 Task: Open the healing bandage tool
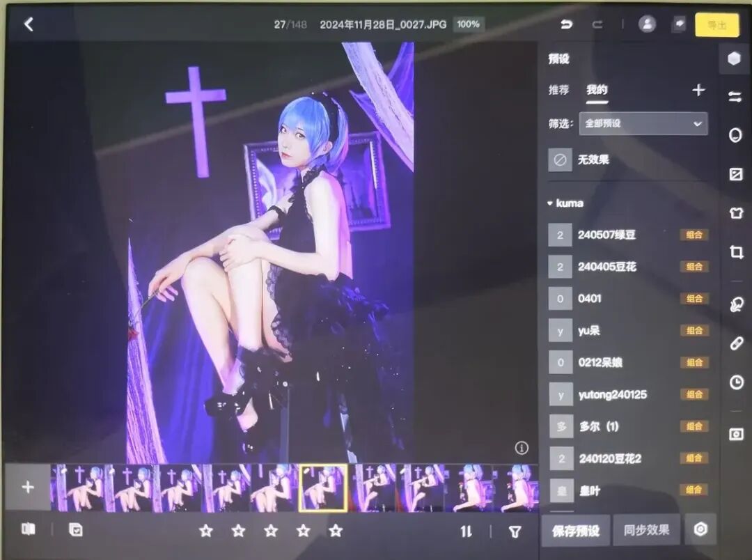(x=737, y=343)
